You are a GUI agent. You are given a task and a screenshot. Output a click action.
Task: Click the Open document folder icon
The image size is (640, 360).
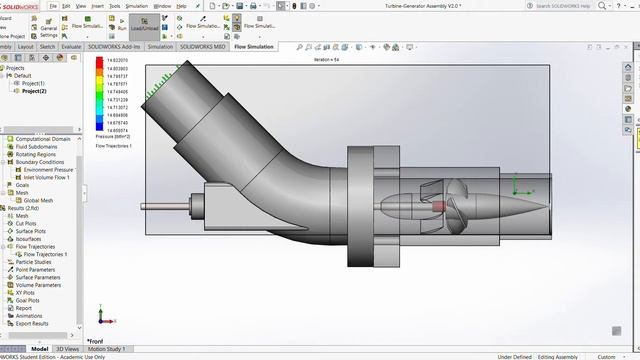225,6
